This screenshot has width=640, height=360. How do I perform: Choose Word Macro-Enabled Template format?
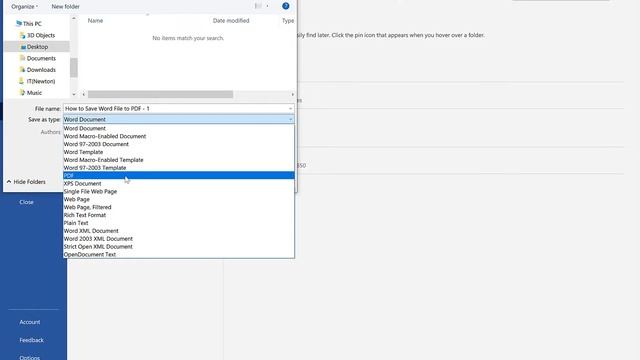click(178, 160)
